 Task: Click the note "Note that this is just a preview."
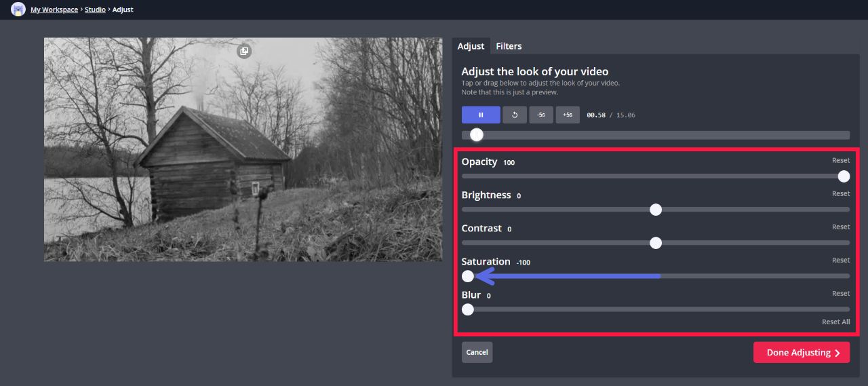click(x=510, y=92)
